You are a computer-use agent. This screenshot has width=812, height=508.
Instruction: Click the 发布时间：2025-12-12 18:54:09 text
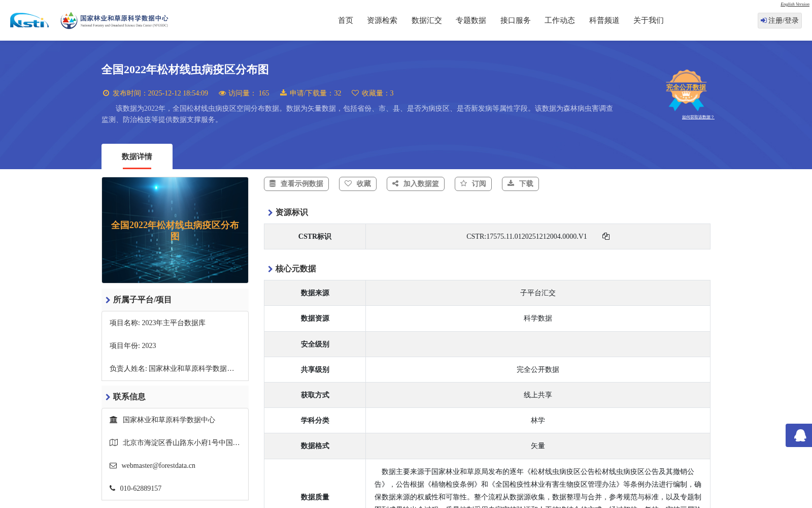(x=160, y=93)
